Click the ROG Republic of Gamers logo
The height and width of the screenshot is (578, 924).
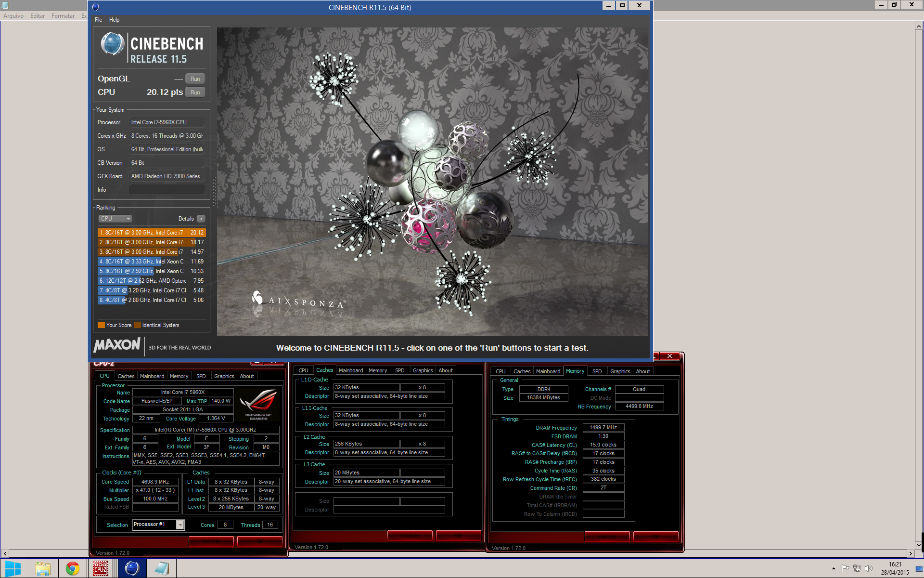tap(258, 404)
